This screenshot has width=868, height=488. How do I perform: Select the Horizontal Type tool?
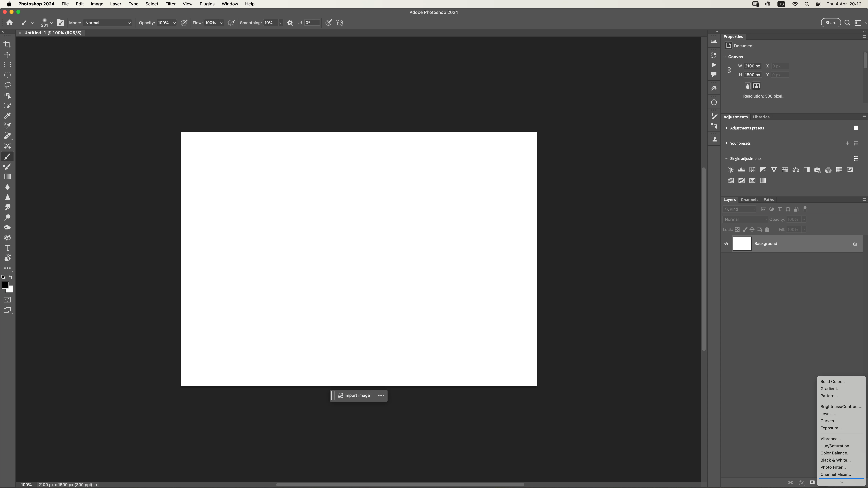[x=7, y=248]
